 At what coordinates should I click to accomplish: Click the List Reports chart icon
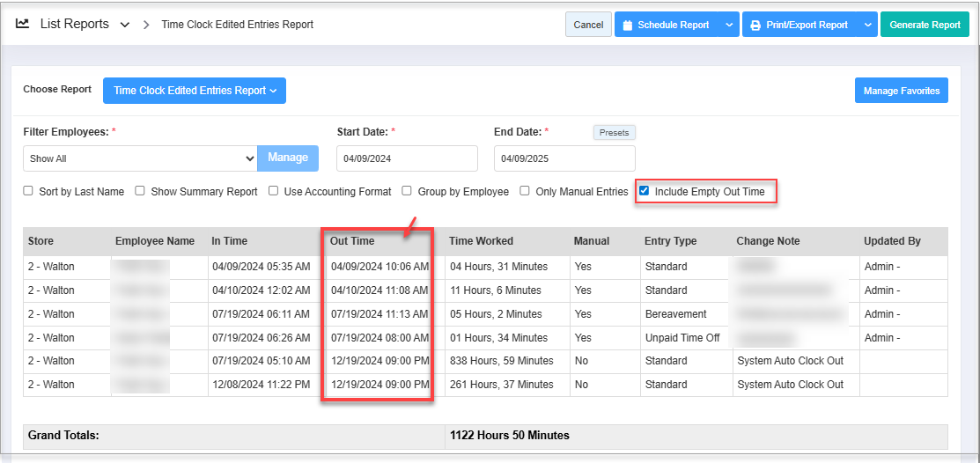pyautogui.click(x=23, y=24)
